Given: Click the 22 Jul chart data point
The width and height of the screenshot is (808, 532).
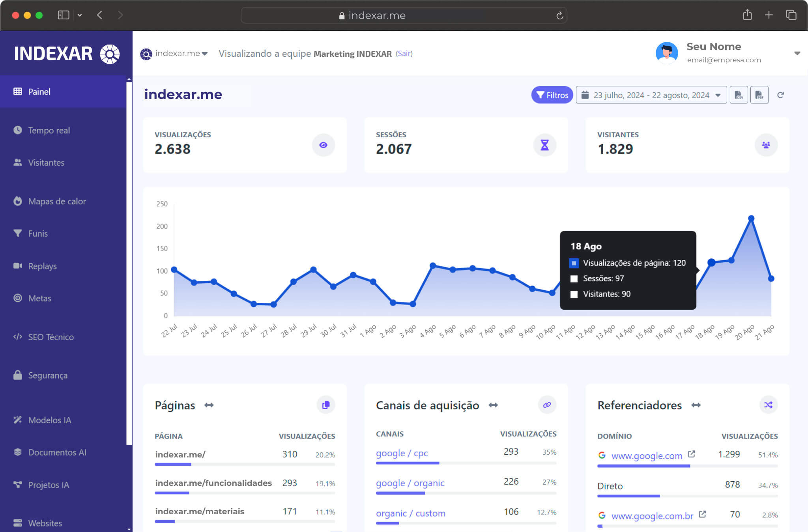Looking at the screenshot, I should 174,270.
